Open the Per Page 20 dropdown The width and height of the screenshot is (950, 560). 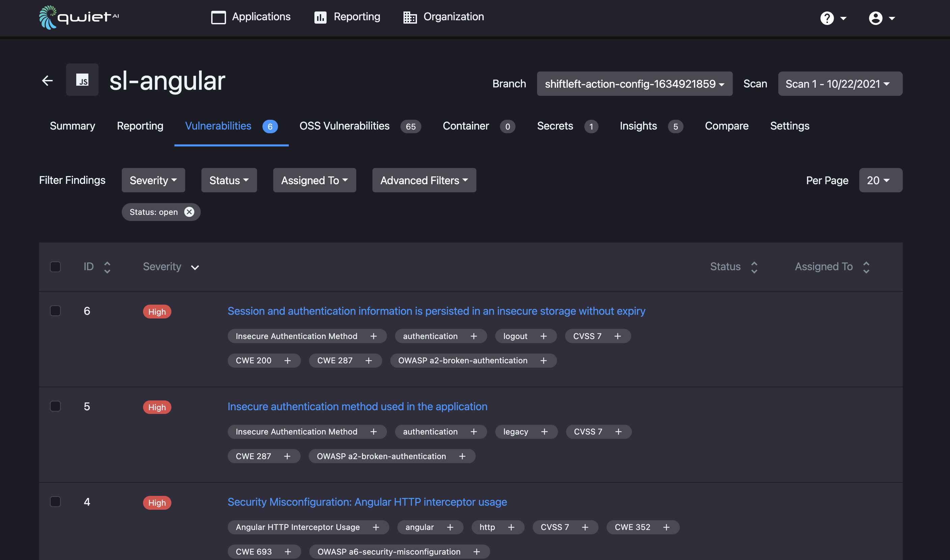coord(881,180)
